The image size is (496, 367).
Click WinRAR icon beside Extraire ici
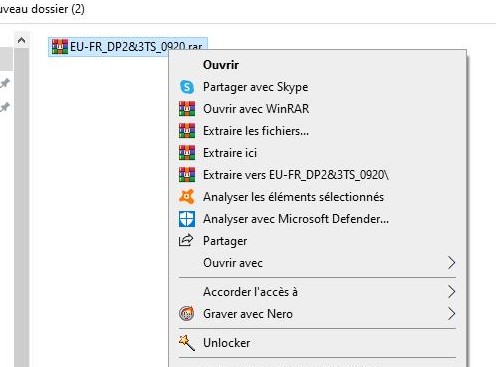[187, 153]
